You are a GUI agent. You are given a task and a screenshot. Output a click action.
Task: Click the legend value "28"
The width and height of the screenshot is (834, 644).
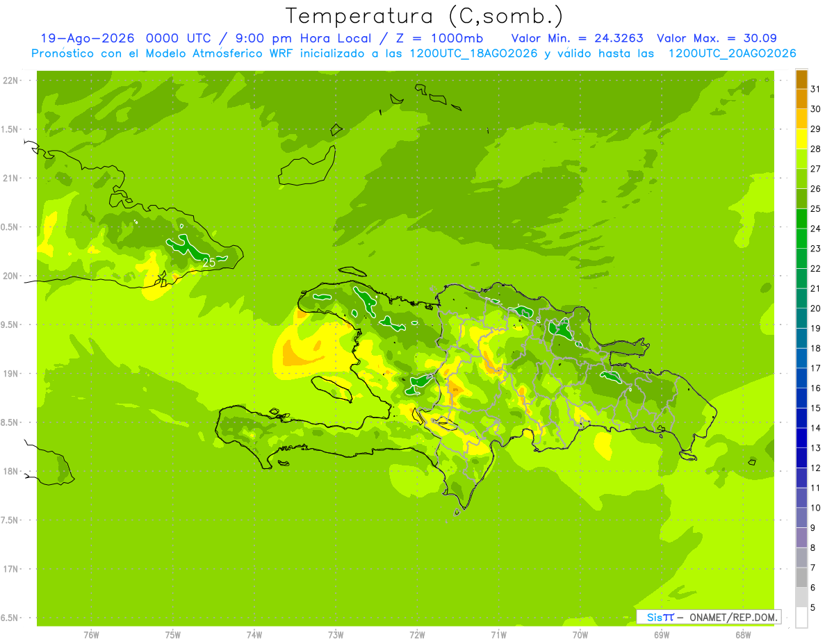[816, 149]
